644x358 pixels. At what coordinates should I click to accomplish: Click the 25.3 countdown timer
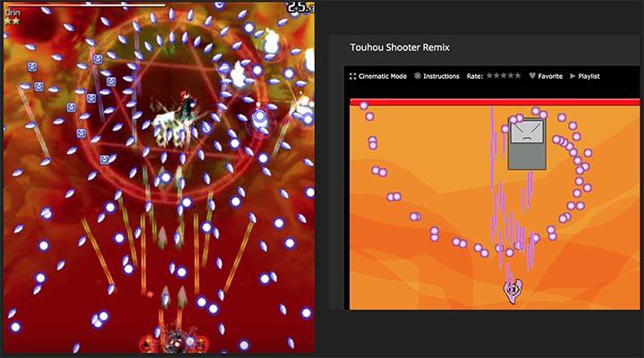click(x=301, y=7)
